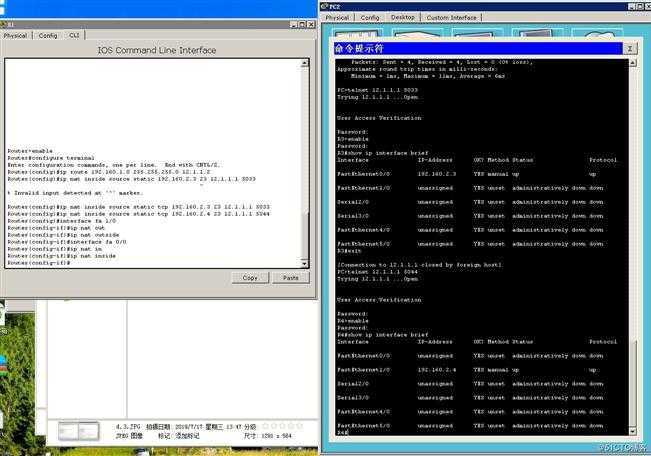Click the 'ip route 192.168.1.0' command line
The height and width of the screenshot is (456, 651).
click(109, 172)
